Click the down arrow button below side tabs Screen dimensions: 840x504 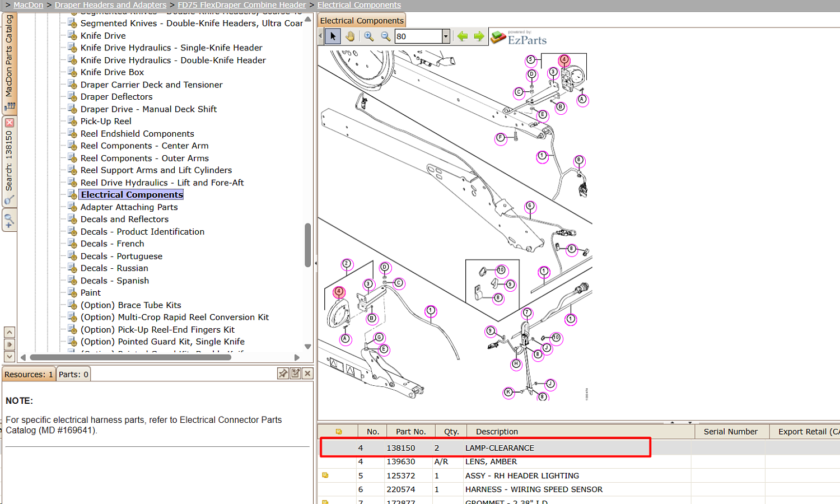pos(10,357)
